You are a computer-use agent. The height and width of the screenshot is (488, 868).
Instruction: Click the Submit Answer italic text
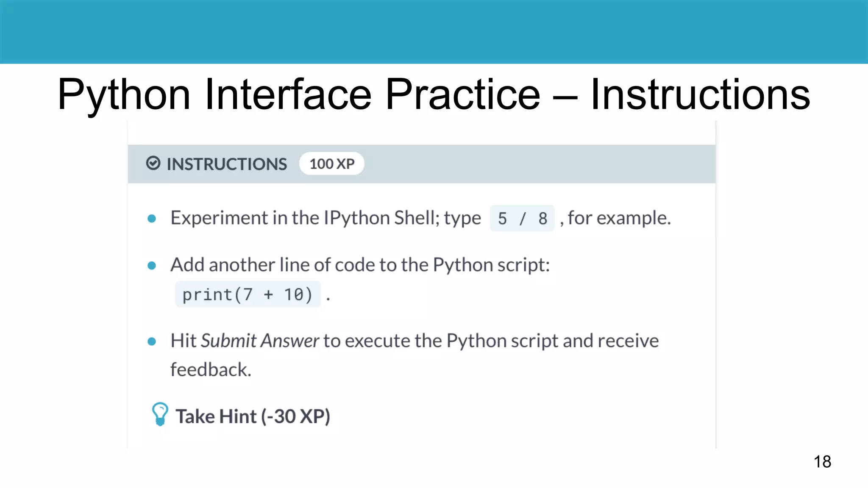coord(259,341)
